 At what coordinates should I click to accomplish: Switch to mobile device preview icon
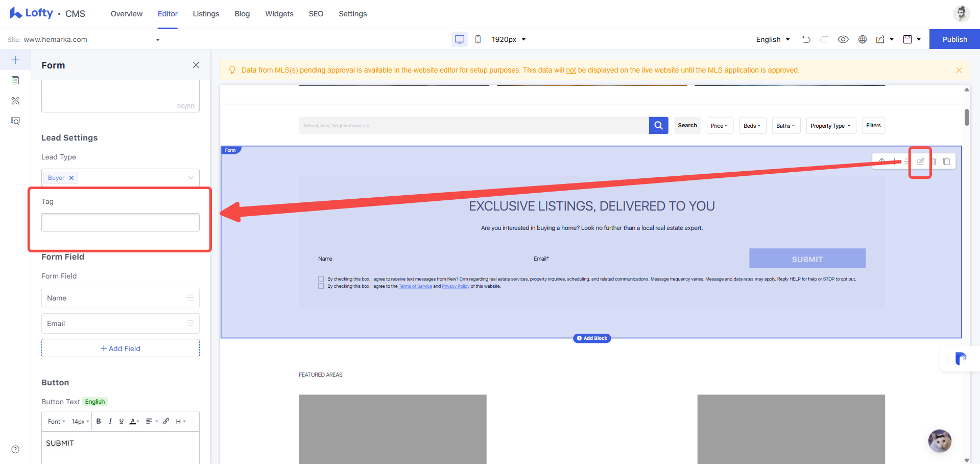[x=478, y=39]
